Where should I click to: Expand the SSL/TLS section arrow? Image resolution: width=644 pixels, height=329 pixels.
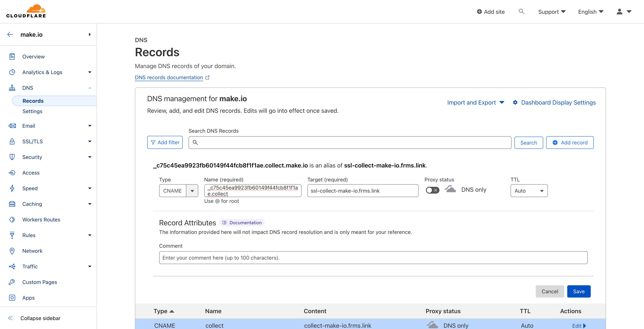[x=90, y=142]
